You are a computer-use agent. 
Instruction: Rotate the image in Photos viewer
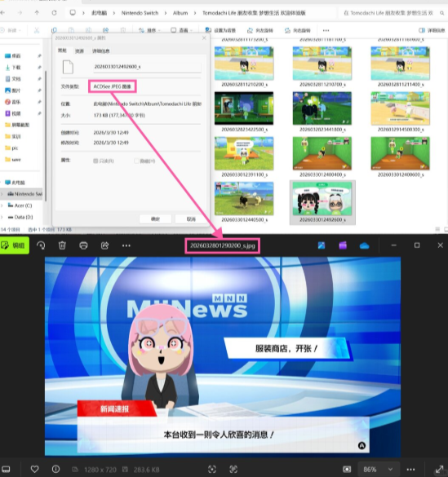(x=41, y=245)
